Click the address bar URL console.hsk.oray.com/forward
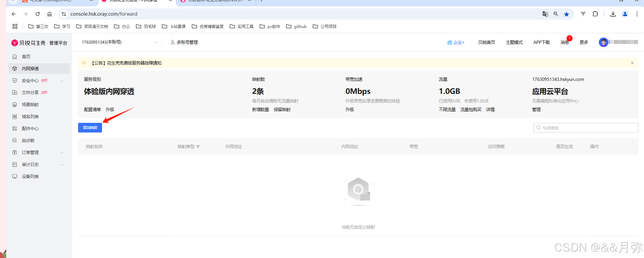The height and width of the screenshot is (258, 644). [104, 14]
